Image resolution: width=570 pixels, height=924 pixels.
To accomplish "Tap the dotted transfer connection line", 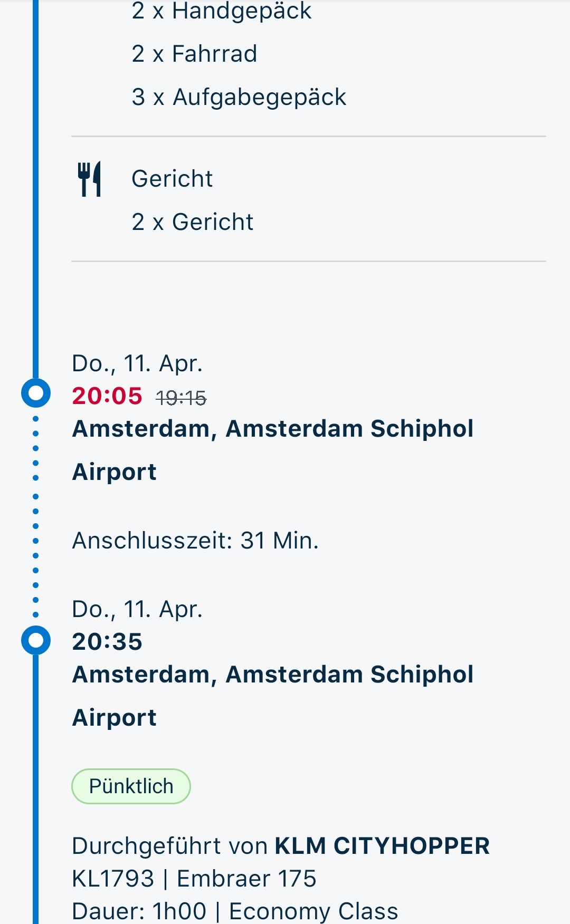I will click(35, 517).
